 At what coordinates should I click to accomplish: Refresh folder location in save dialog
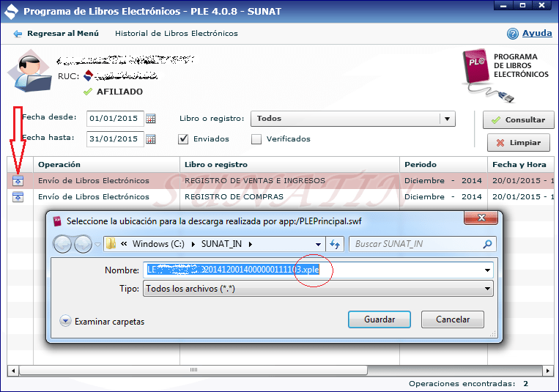335,244
